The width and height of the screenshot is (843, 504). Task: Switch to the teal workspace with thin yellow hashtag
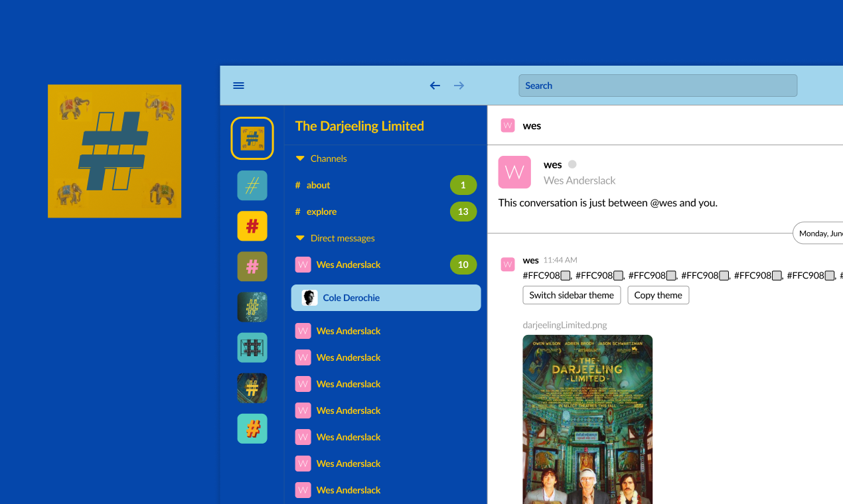coord(252,186)
